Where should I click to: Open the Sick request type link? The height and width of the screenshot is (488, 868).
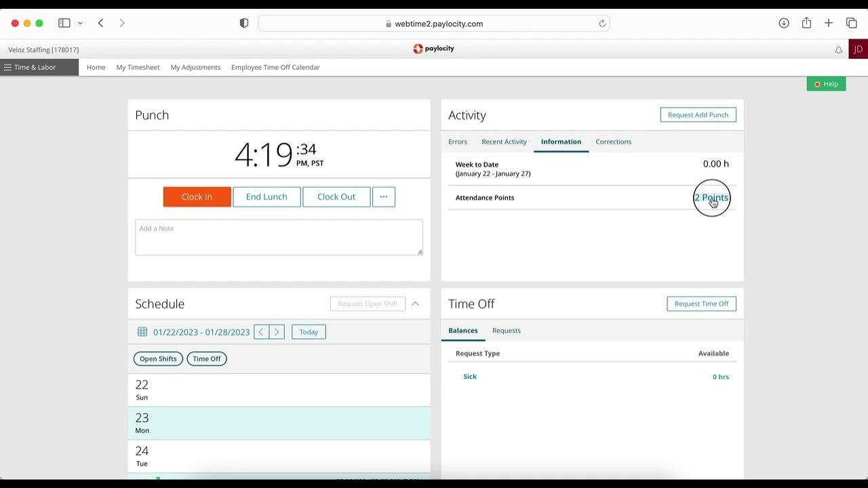[x=470, y=377]
